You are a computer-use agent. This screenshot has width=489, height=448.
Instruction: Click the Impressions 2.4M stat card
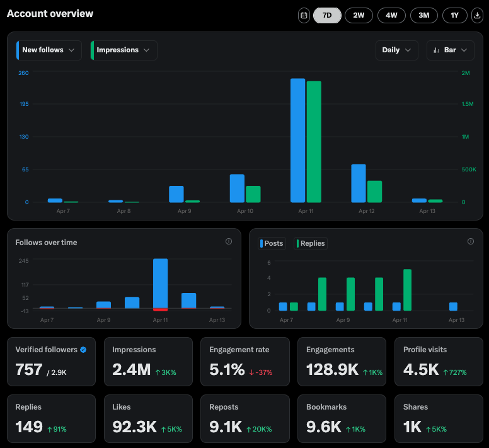pos(149,362)
